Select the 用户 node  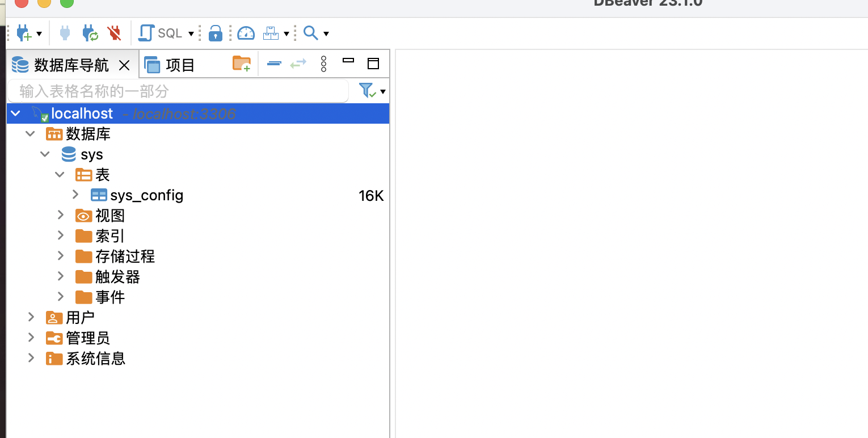(80, 318)
